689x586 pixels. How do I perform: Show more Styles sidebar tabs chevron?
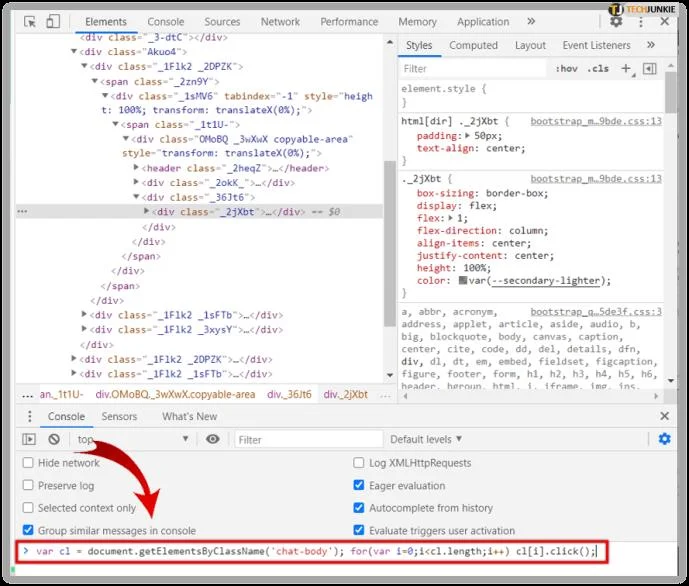tap(651, 45)
